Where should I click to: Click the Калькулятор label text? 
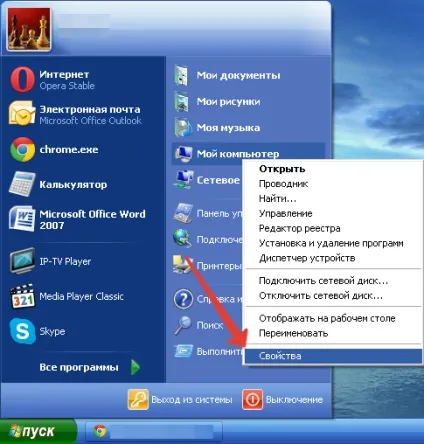[73, 184]
